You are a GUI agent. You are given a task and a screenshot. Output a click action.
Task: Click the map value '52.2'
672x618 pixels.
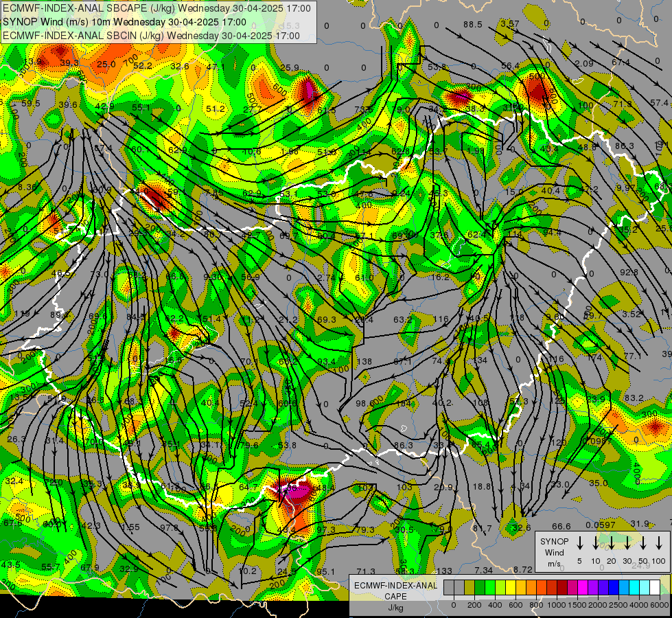point(143,66)
